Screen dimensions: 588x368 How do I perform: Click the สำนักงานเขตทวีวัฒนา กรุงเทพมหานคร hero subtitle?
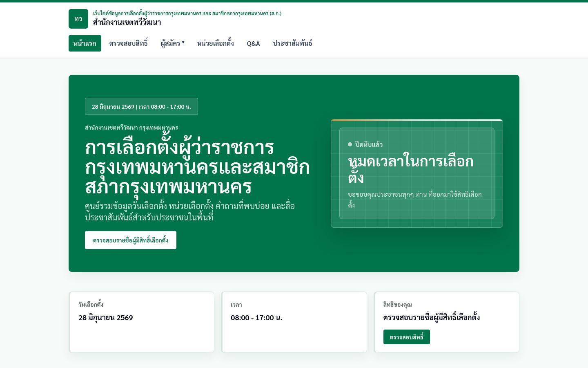point(131,128)
